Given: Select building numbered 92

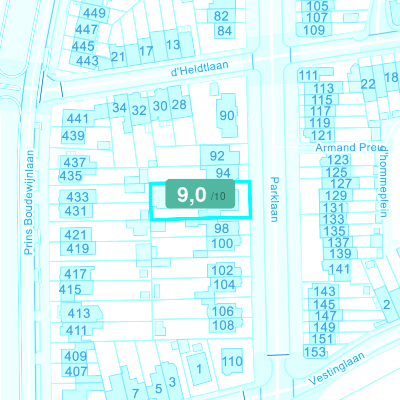Looking at the screenshot, I should pyautogui.click(x=217, y=156).
